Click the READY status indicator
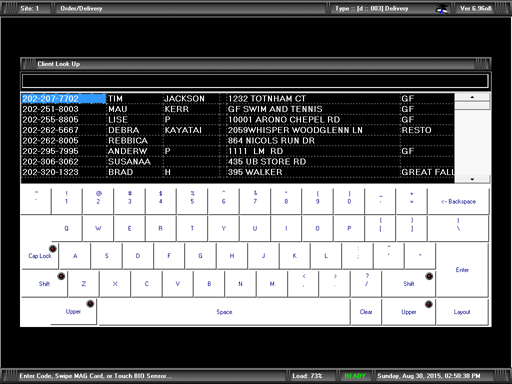 pyautogui.click(x=355, y=376)
